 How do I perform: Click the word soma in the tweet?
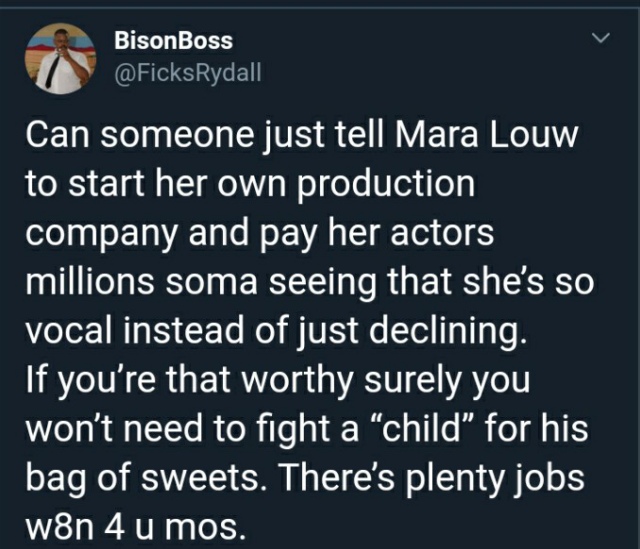pos(211,282)
